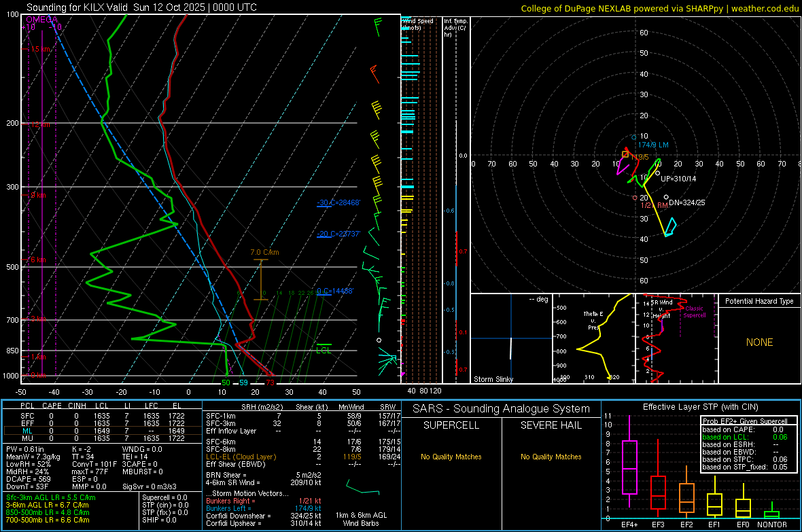Select the 'based on STPC: 0.06' line
This screenshot has height=532, width=802.
click(x=745, y=459)
